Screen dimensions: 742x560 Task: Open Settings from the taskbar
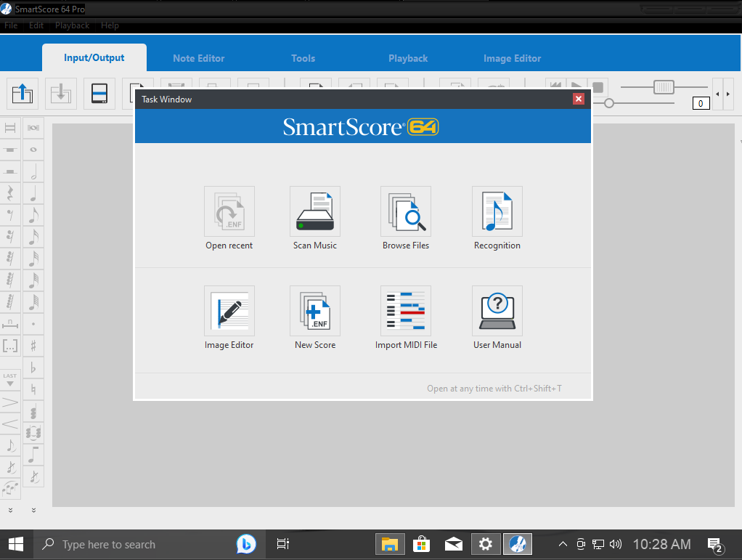point(486,544)
